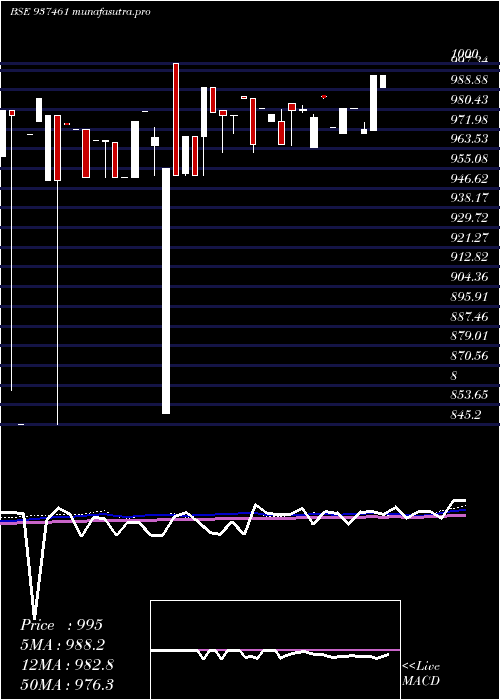Click the 887.46 price axis label

tap(469, 317)
